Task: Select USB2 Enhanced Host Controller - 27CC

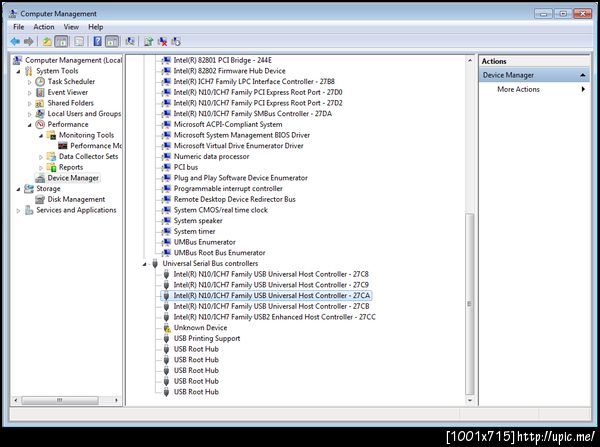Action: tap(274, 317)
